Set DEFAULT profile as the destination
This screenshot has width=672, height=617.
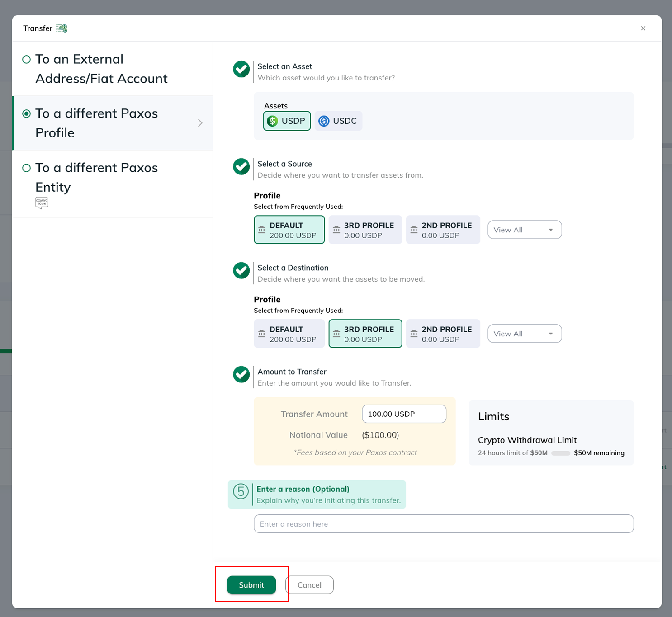(x=289, y=334)
